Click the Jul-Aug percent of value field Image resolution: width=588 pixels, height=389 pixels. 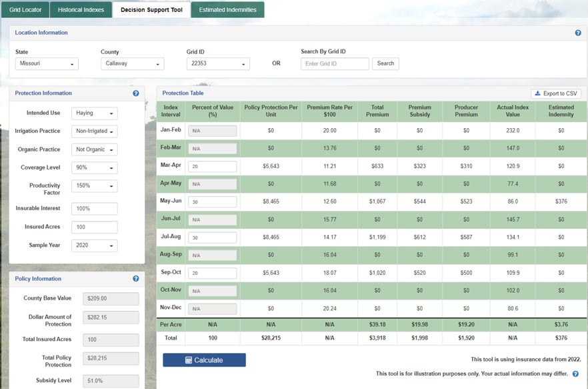212,238
